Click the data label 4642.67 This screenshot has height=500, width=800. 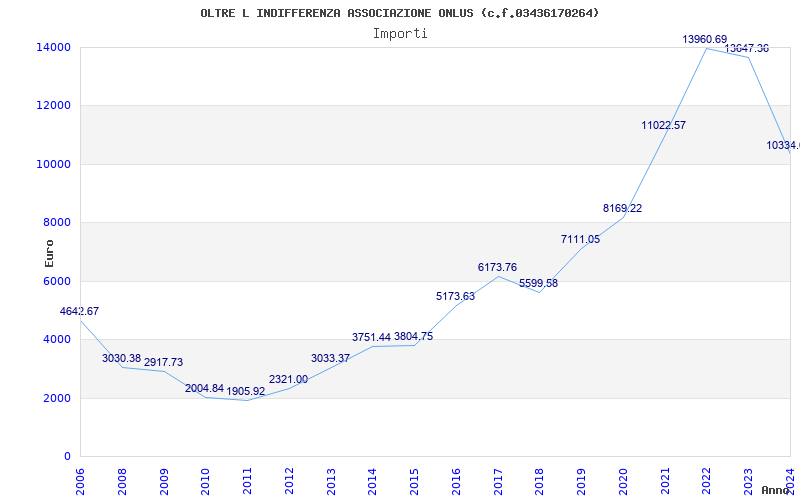click(79, 311)
